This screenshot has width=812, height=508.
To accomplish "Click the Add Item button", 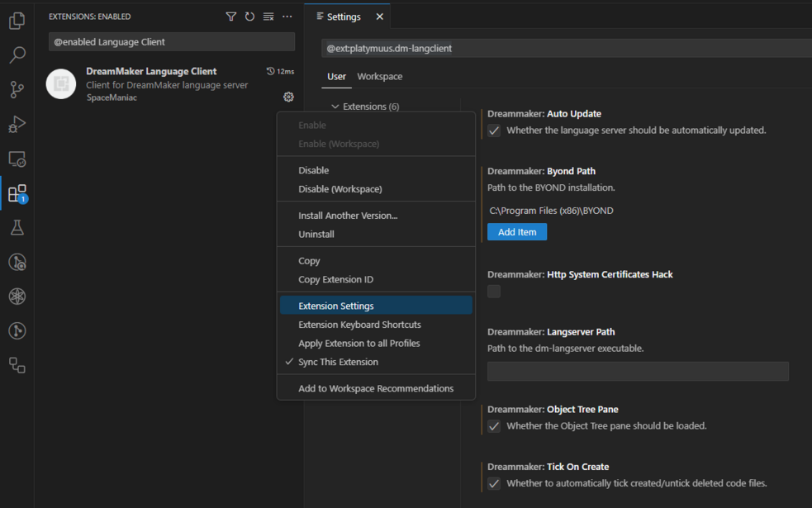I will click(x=517, y=232).
